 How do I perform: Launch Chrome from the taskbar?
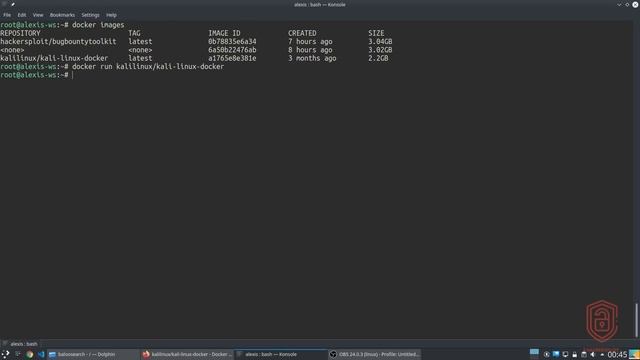point(29,354)
